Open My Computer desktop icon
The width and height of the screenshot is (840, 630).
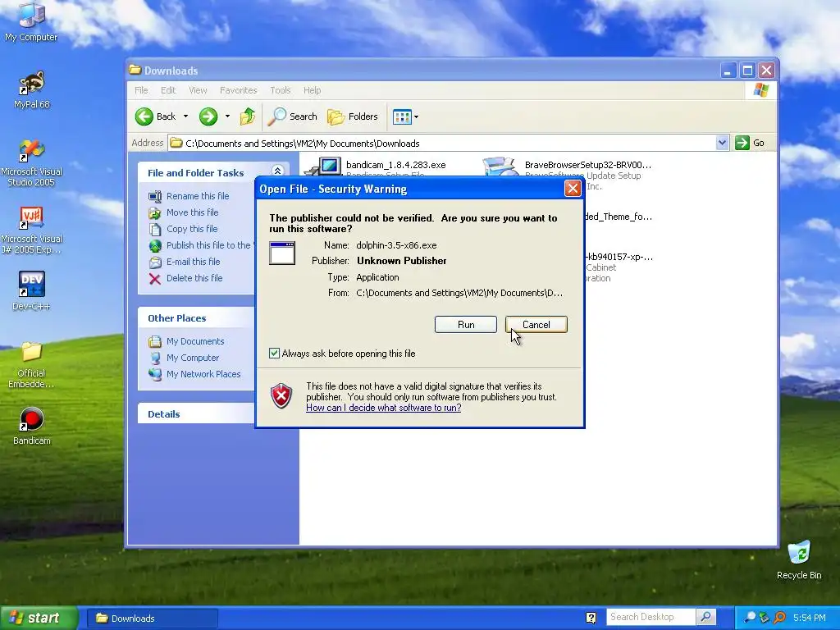[31, 21]
